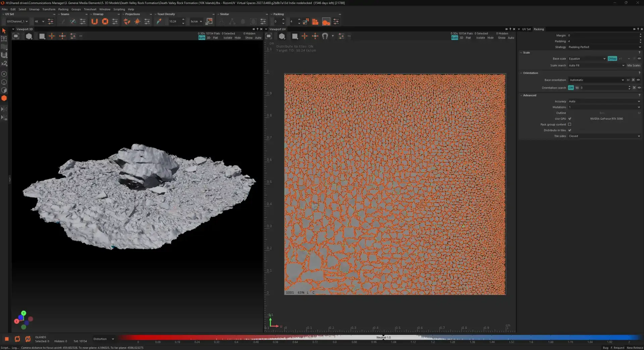
Task: Click the set texel density TD icon
Action: (x=209, y=21)
